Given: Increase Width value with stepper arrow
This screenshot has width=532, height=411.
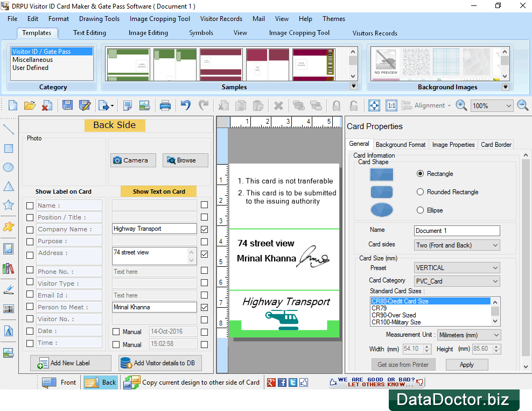Looking at the screenshot, I should click(x=427, y=346).
